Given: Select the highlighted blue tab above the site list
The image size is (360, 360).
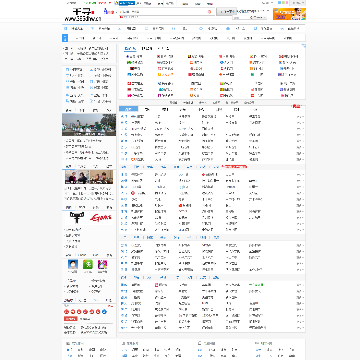Looking at the screenshot, I should (x=128, y=109).
